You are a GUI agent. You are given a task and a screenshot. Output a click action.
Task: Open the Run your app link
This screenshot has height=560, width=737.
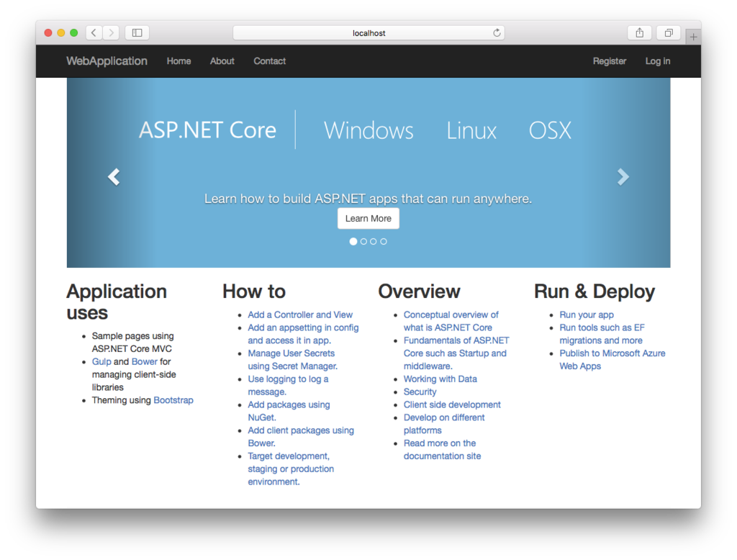pos(586,315)
